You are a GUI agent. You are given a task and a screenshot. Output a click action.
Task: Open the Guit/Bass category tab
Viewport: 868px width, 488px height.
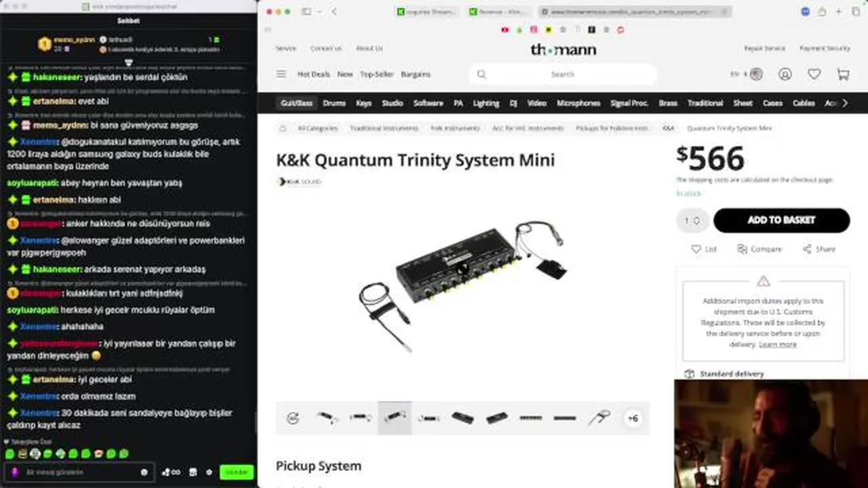(x=297, y=103)
